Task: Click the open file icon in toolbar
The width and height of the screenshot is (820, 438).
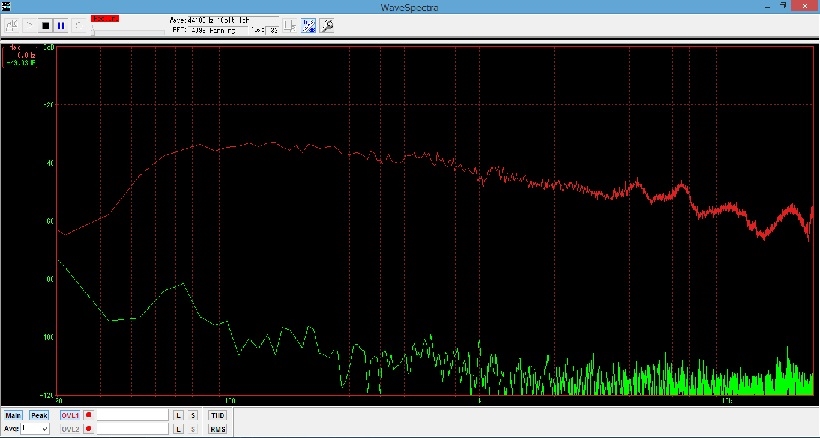Action: pos(12,25)
